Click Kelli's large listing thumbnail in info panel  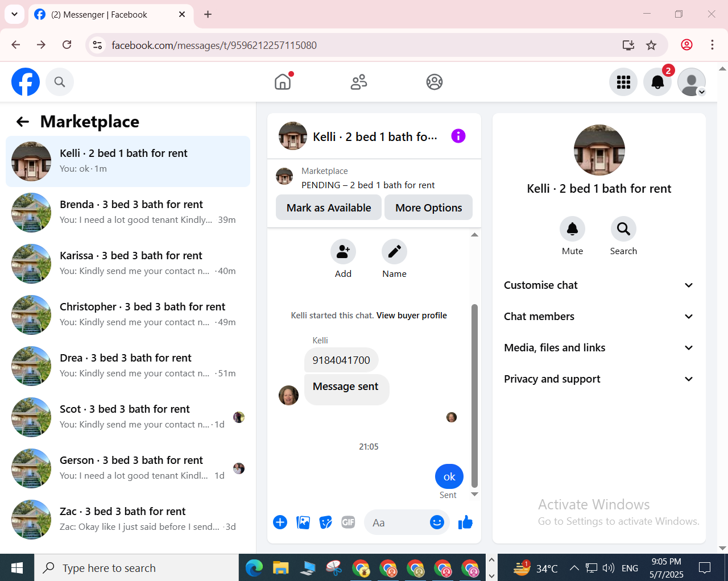(x=599, y=150)
